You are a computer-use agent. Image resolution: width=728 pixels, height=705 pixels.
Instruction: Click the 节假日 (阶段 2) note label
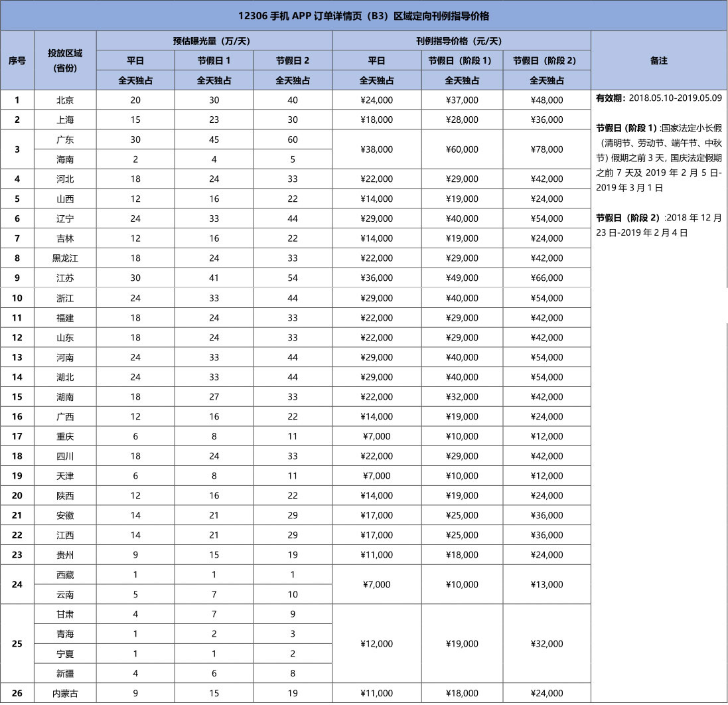[x=628, y=217]
